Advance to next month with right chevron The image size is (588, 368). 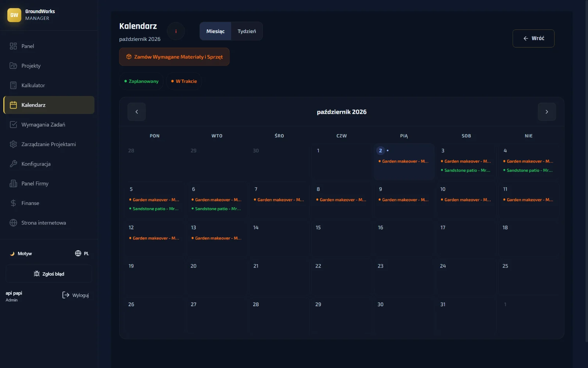click(x=547, y=112)
